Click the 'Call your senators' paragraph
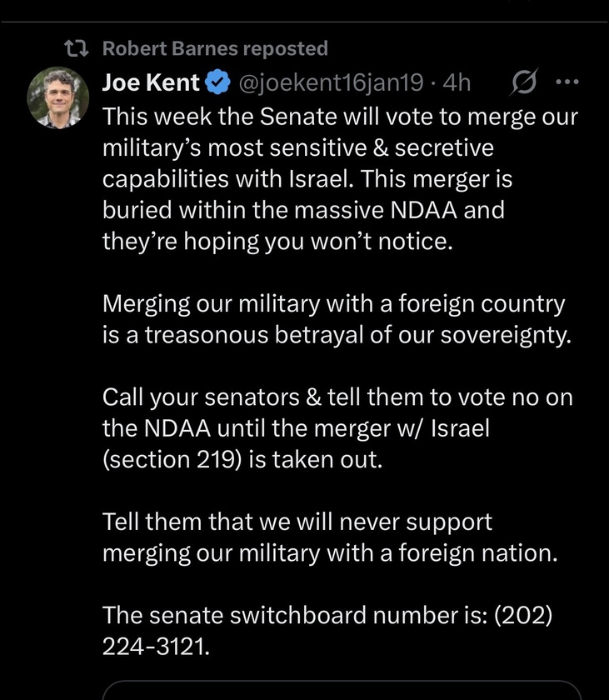609x700 pixels. [x=337, y=428]
